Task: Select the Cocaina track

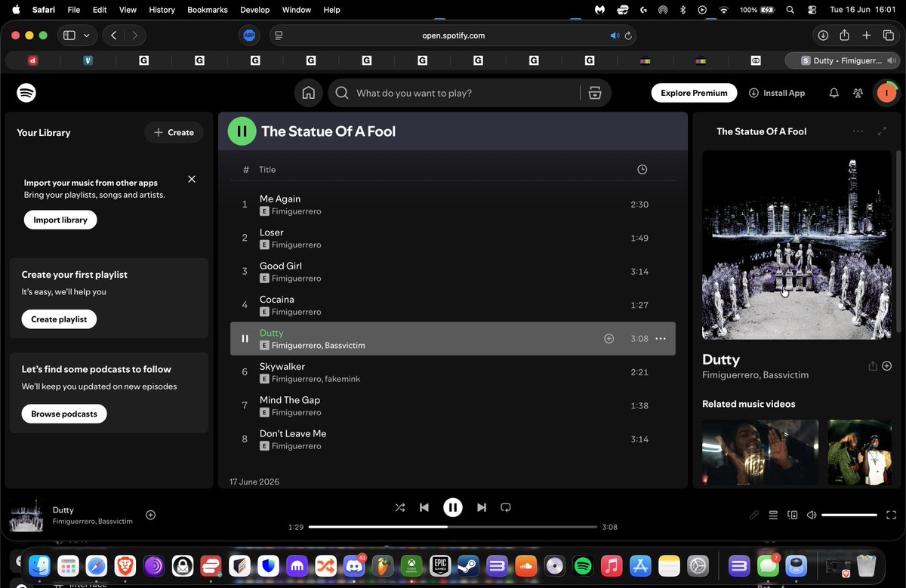Action: click(453, 305)
